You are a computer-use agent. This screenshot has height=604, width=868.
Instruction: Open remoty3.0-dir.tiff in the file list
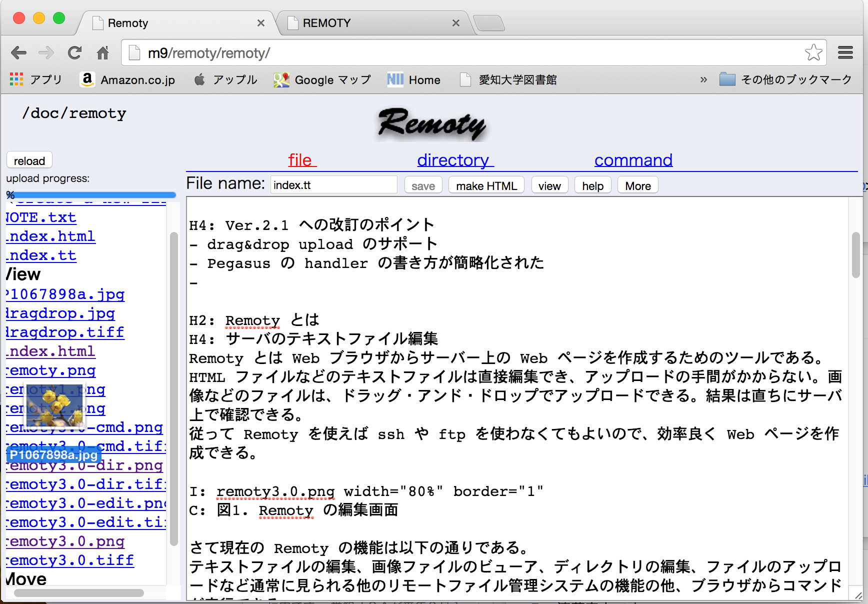point(86,484)
